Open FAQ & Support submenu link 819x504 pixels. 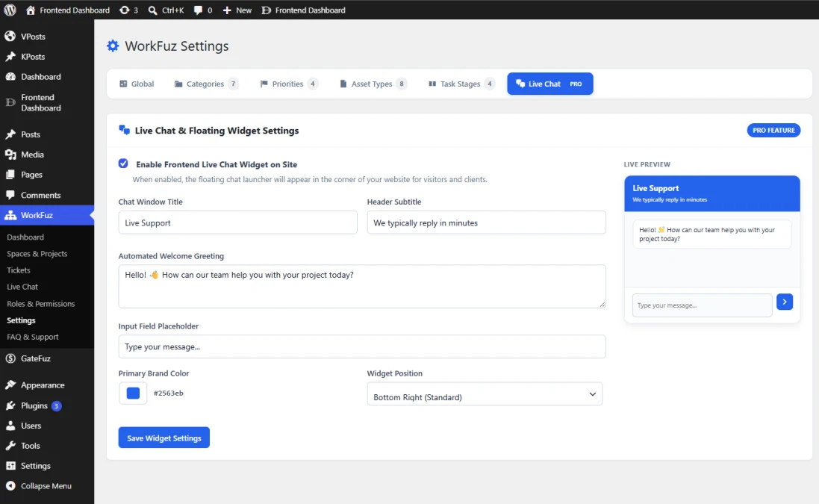[32, 337]
